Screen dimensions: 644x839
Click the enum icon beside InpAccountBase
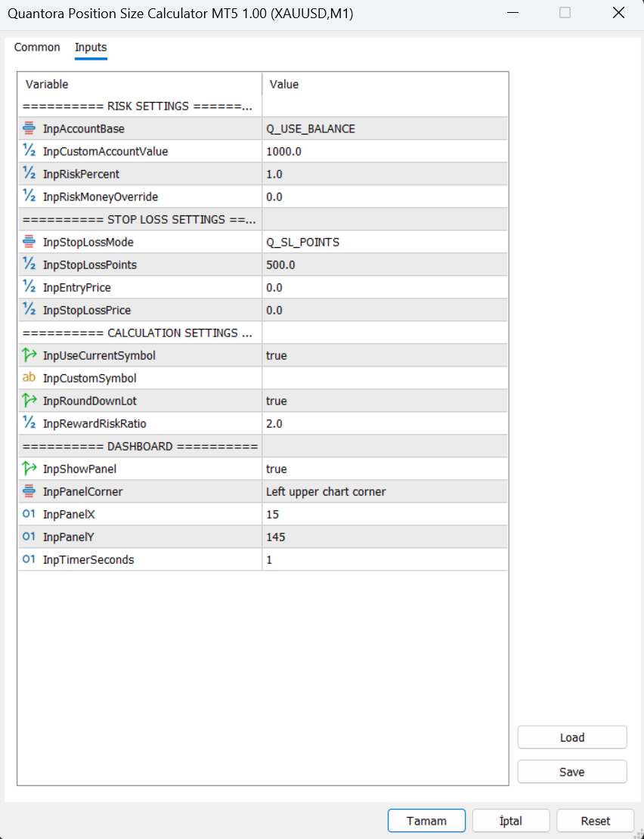[29, 128]
